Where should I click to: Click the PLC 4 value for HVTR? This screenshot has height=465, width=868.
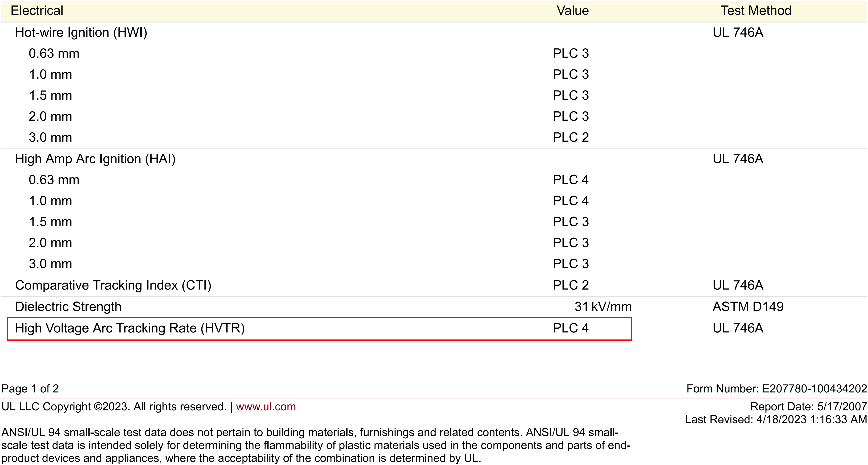tap(571, 328)
